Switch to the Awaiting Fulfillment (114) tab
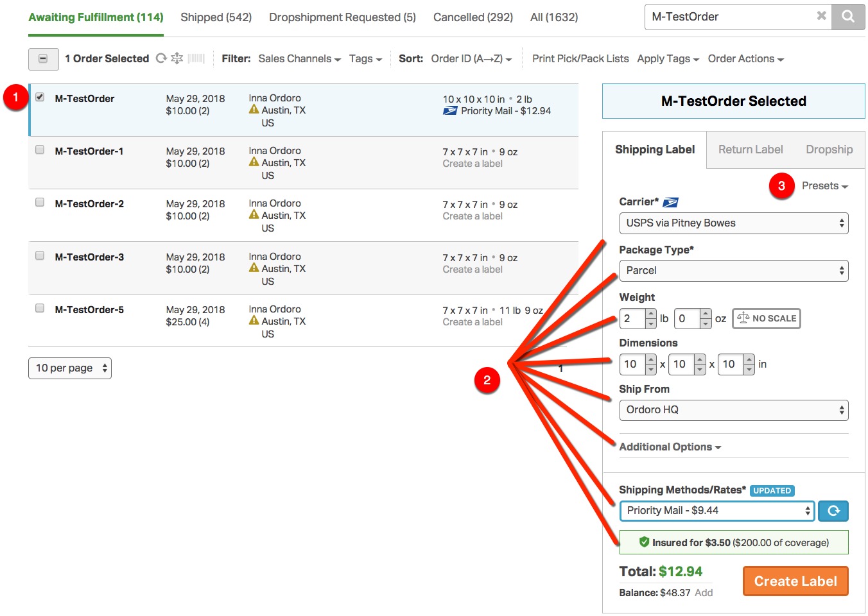The width and height of the screenshot is (868, 616). pyautogui.click(x=96, y=17)
